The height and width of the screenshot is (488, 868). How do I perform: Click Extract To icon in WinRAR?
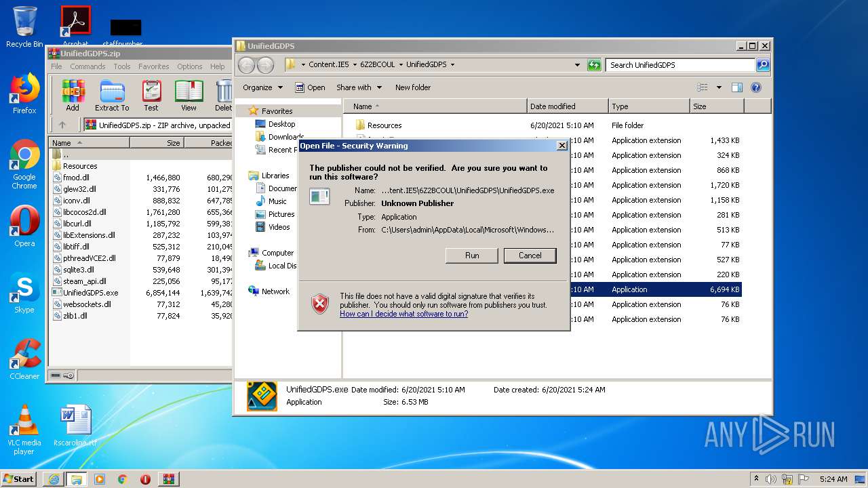click(112, 95)
